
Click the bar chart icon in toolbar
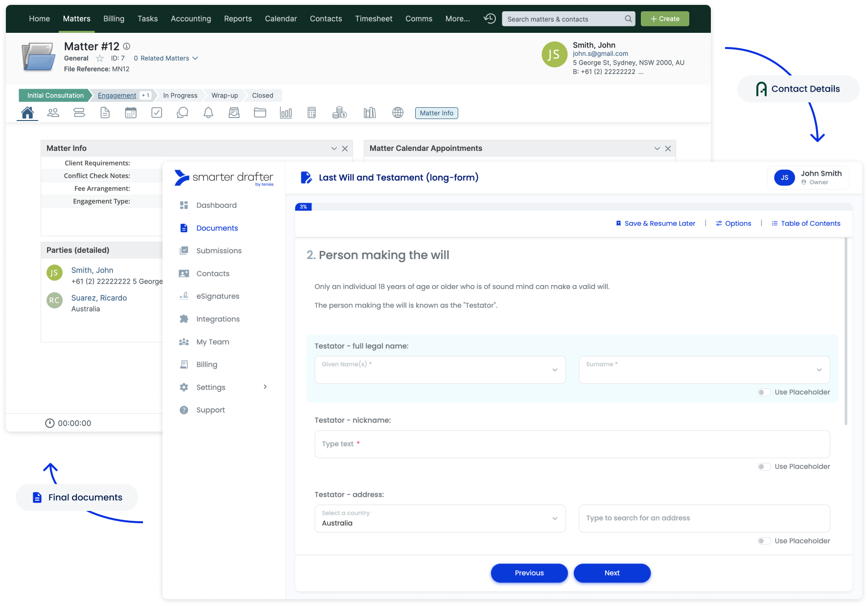286,113
